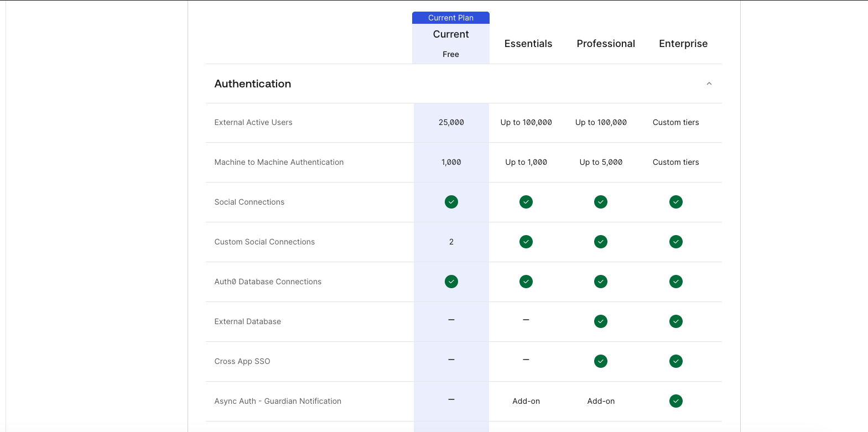This screenshot has height=432, width=868.
Task: Click the 1,000 Machine to Machine value
Action: (x=451, y=162)
